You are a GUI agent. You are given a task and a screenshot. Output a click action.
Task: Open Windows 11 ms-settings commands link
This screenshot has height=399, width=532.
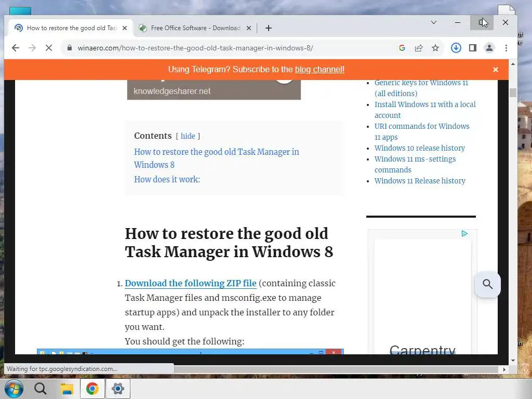(x=415, y=164)
